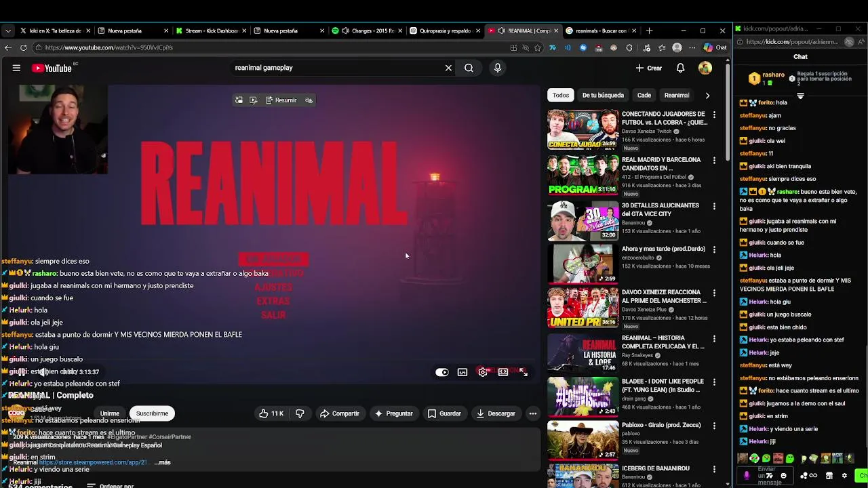Screen dimensions: 868x488
Task: Click the Resumir button over the video
Action: point(281,100)
